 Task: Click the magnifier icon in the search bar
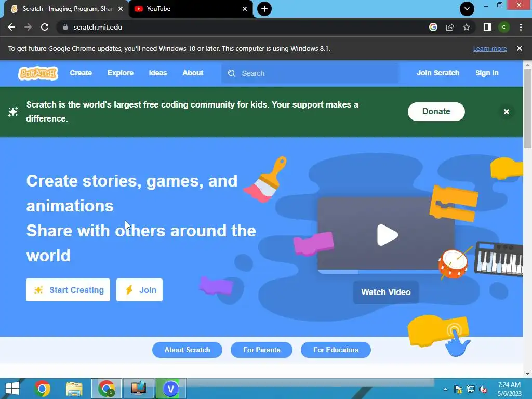(x=232, y=73)
